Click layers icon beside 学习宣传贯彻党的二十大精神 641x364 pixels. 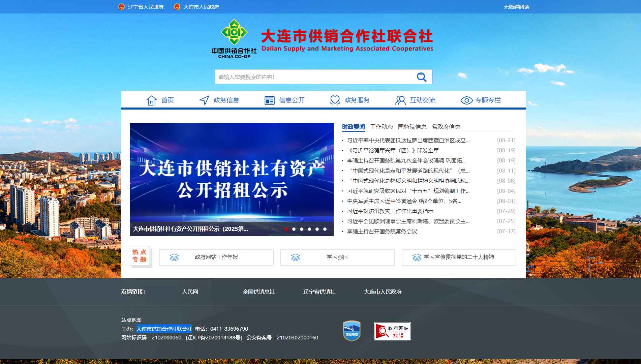point(417,257)
